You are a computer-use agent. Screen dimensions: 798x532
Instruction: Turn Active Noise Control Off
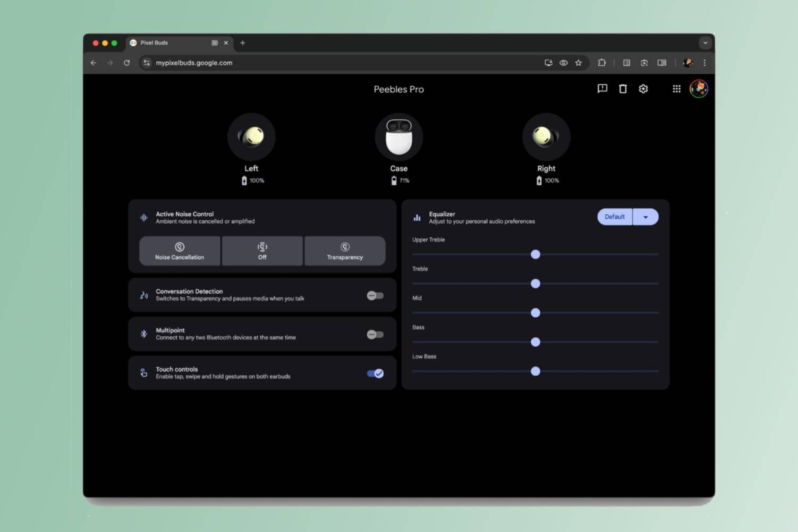point(262,251)
